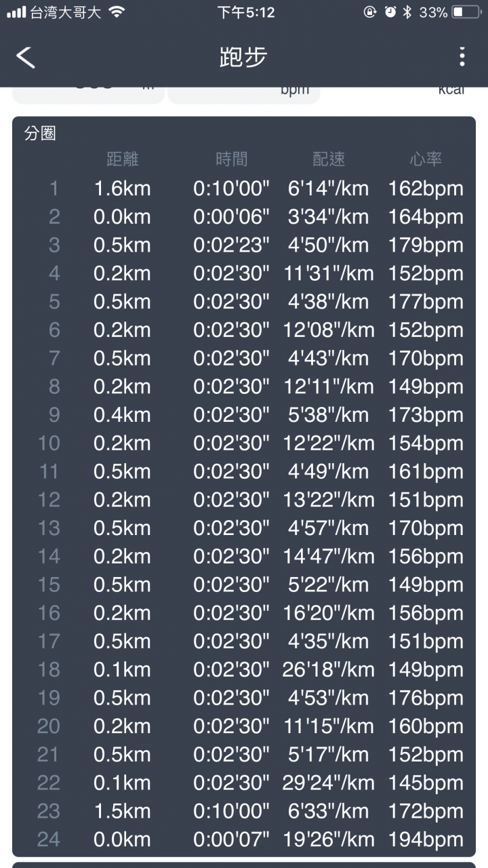Select lap 23 distance 1.5km
The height and width of the screenshot is (868, 488).
click(x=122, y=811)
